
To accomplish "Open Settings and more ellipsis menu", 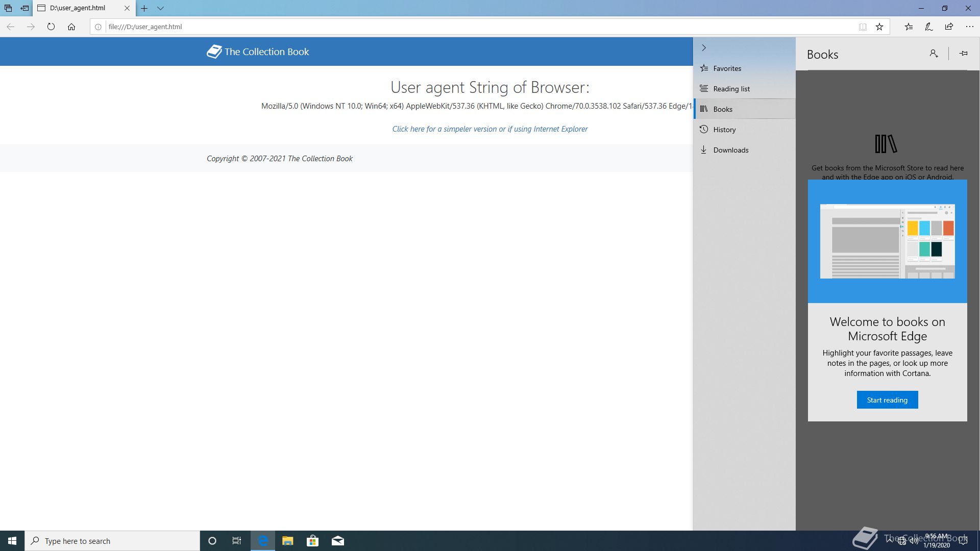I will tap(969, 27).
